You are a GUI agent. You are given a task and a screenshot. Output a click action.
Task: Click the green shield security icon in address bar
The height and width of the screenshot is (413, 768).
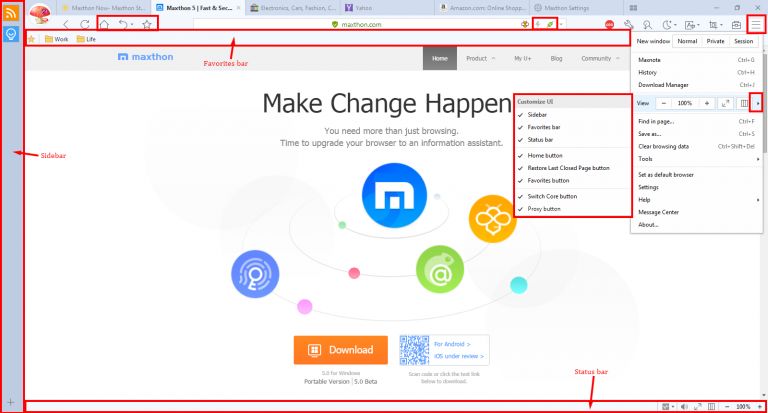point(335,24)
